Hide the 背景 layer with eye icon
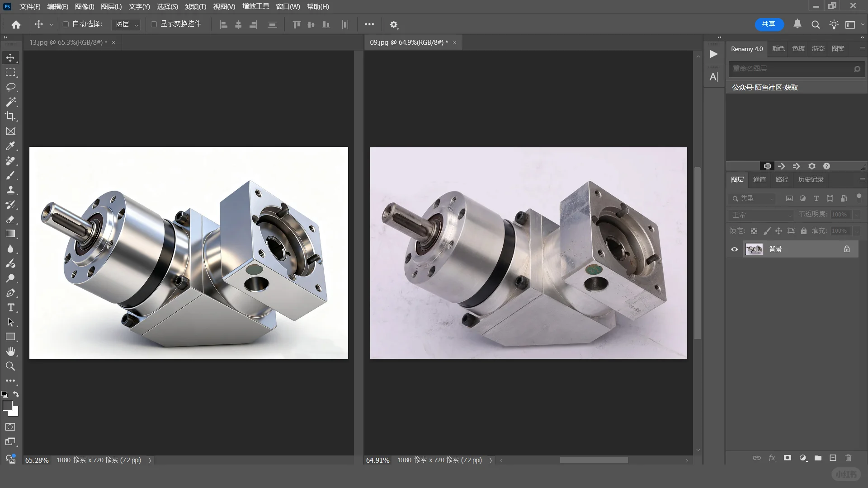The image size is (868, 488). tap(734, 249)
